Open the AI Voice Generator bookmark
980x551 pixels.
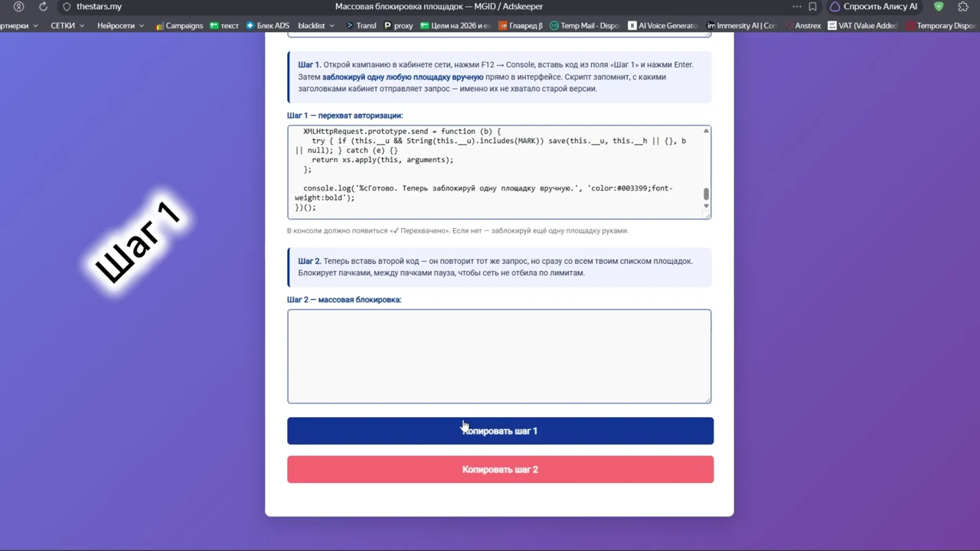pos(662,26)
